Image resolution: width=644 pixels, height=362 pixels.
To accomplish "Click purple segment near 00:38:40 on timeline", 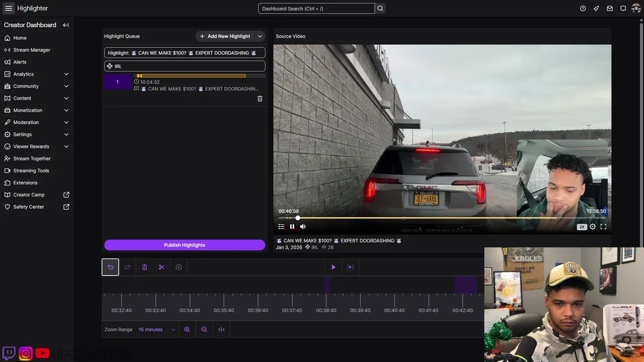I will (327, 285).
